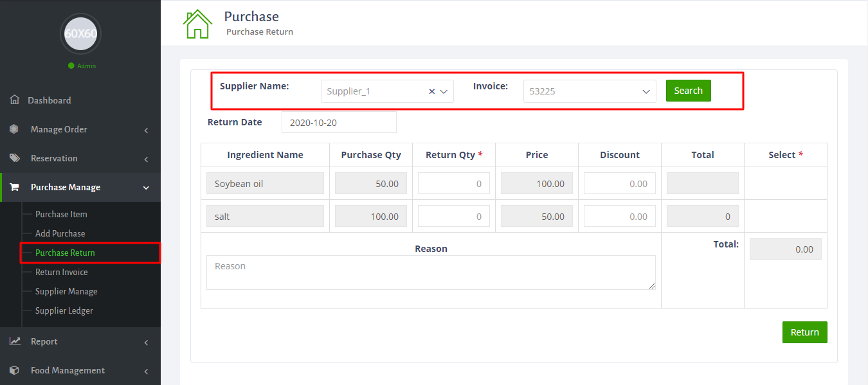
Task: Click the Food Management box icon
Action: (14, 370)
